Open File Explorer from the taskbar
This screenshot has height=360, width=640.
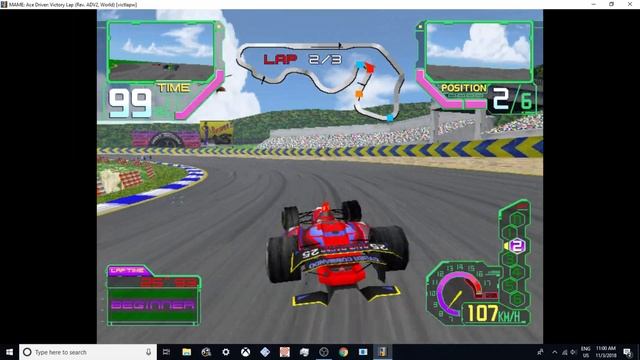click(x=187, y=352)
